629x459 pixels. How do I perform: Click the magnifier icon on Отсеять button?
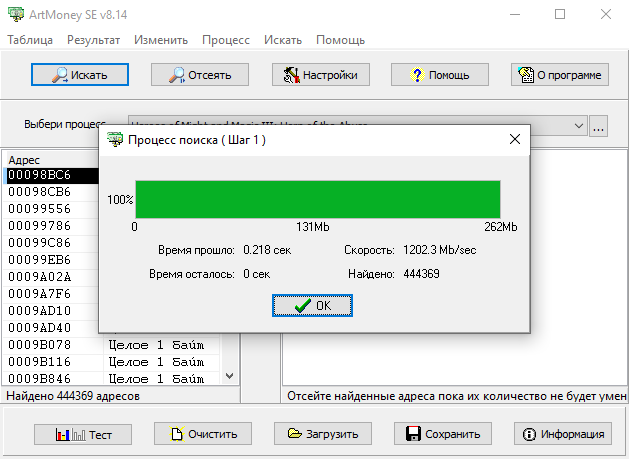coord(177,75)
